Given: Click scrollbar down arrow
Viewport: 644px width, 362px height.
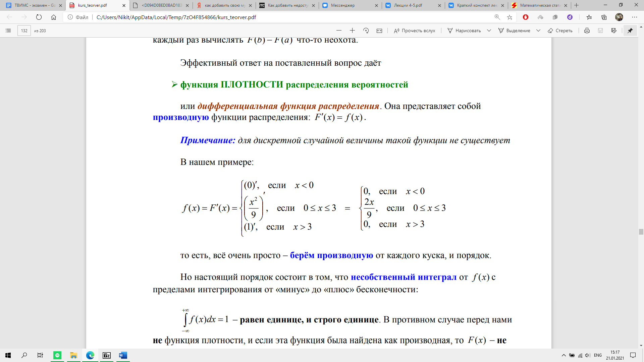Looking at the screenshot, I should coord(641,346).
